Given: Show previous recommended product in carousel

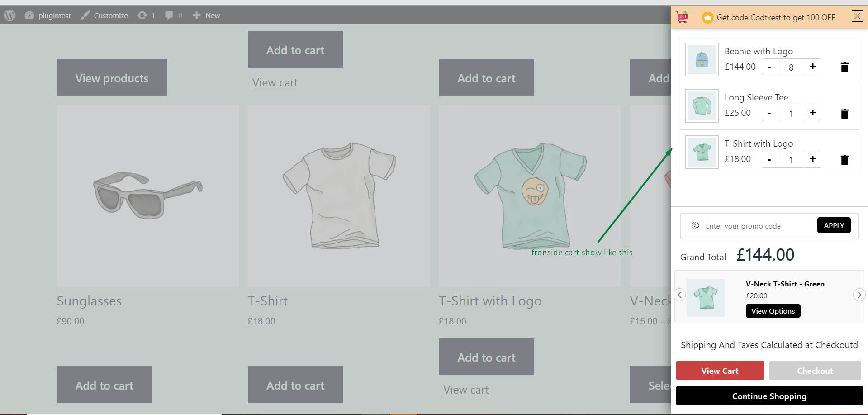Looking at the screenshot, I should tap(679, 295).
